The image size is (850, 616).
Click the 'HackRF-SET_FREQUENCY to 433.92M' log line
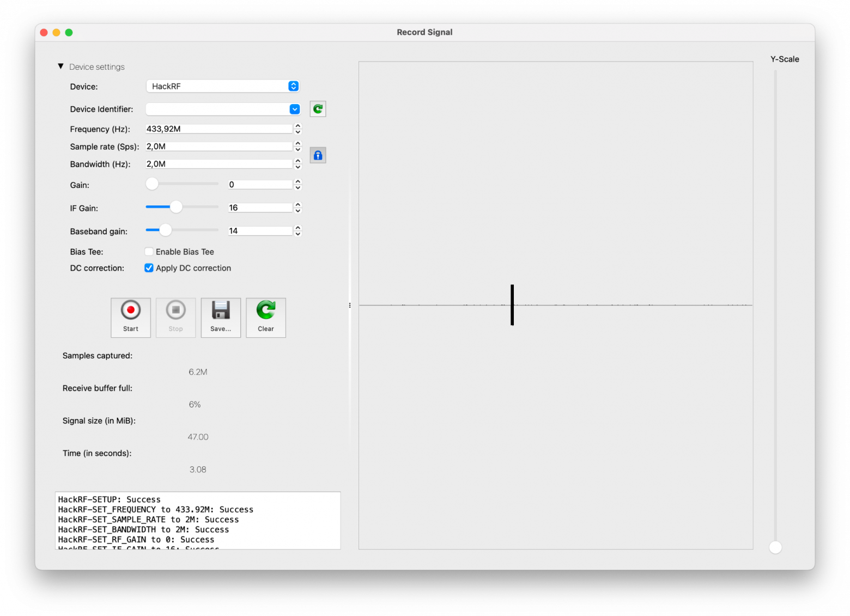click(156, 510)
